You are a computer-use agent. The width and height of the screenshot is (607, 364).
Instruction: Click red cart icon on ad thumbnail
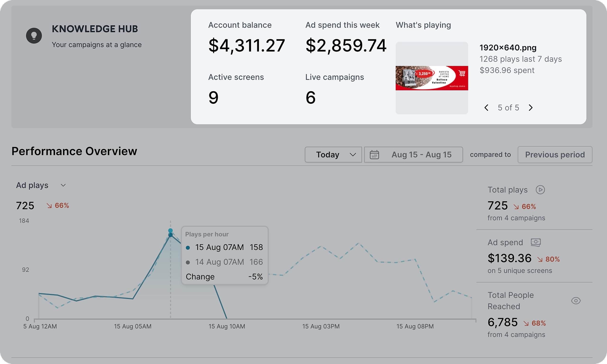pyautogui.click(x=462, y=73)
